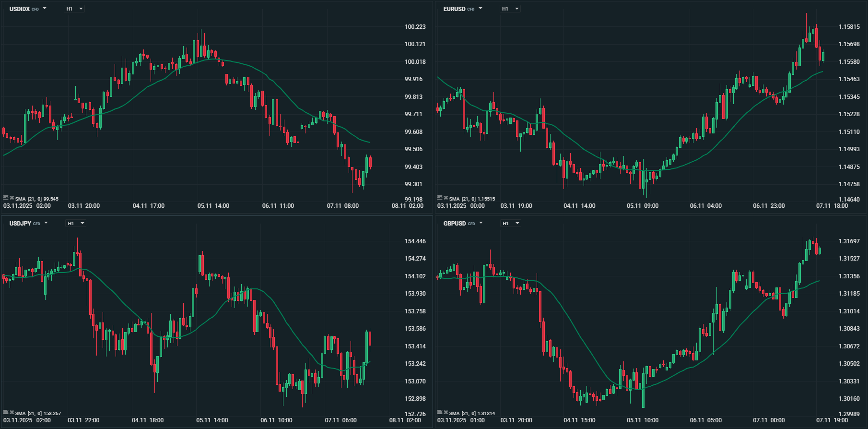Screen dimensions: 868x429
Task: Open H1 timeframe dropdown on GBPUSD chart
Action: (511, 223)
